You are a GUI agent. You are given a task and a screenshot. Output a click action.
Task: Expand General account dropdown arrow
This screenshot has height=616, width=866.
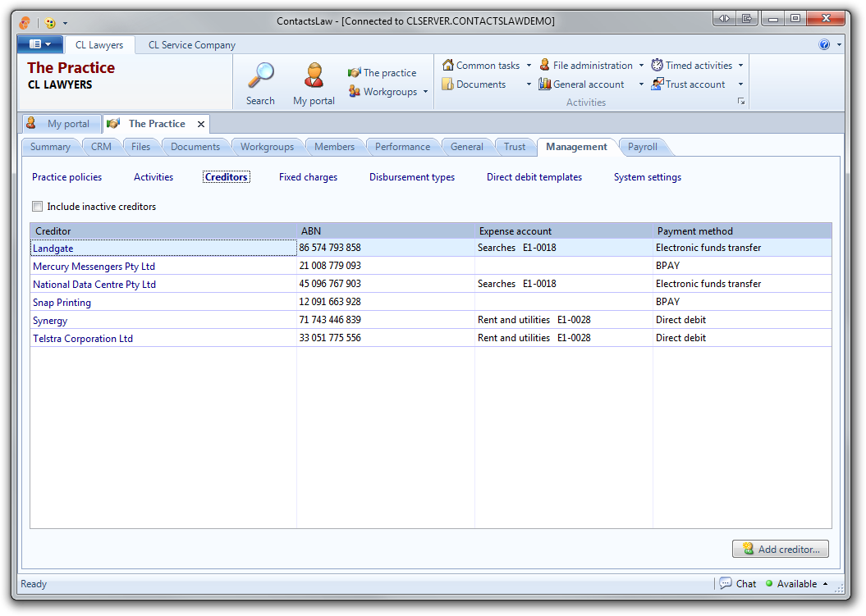(x=641, y=84)
